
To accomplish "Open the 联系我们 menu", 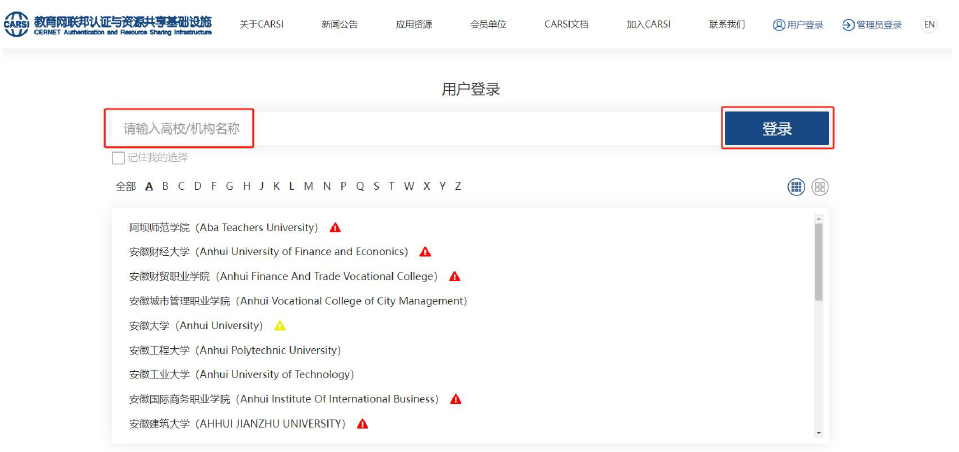I will coord(727,24).
